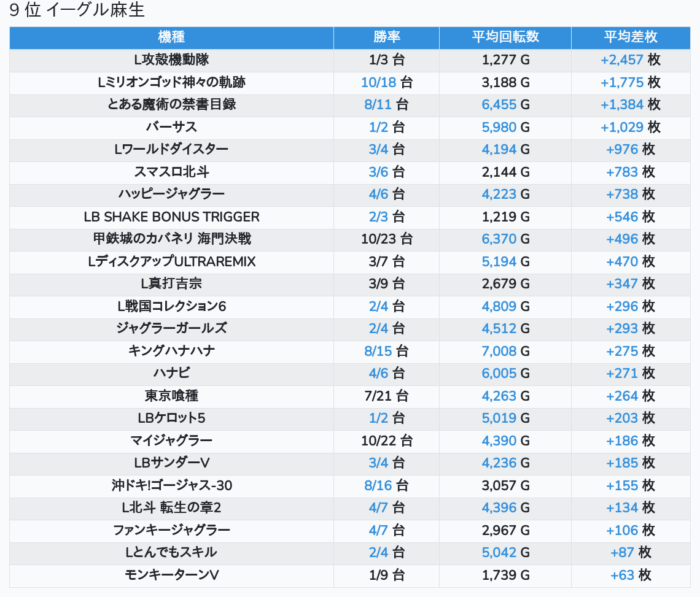The width and height of the screenshot is (700, 597).
Task: Click L北斗 転生の章2 machine name
Action: [171, 508]
